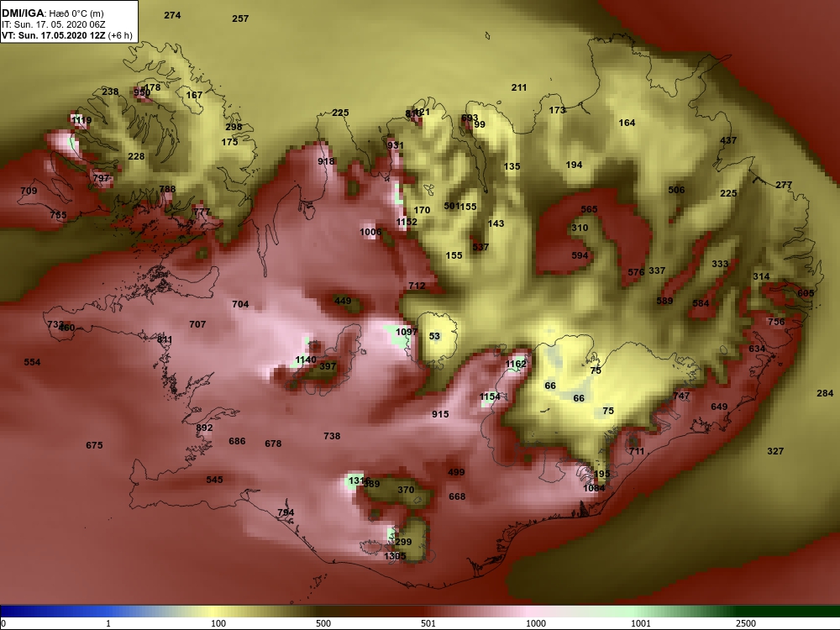Click map value '437'
Screen dimensions: 840x630
tap(728, 140)
